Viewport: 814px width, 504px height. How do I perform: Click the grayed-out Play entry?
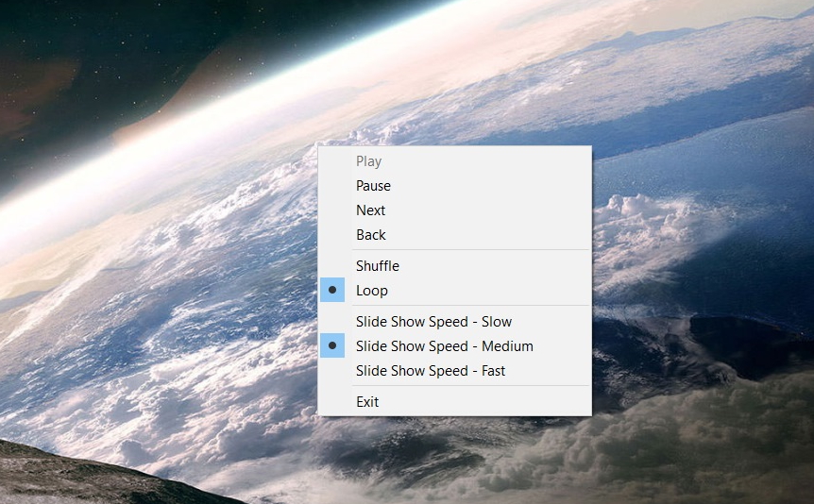pyautogui.click(x=455, y=161)
